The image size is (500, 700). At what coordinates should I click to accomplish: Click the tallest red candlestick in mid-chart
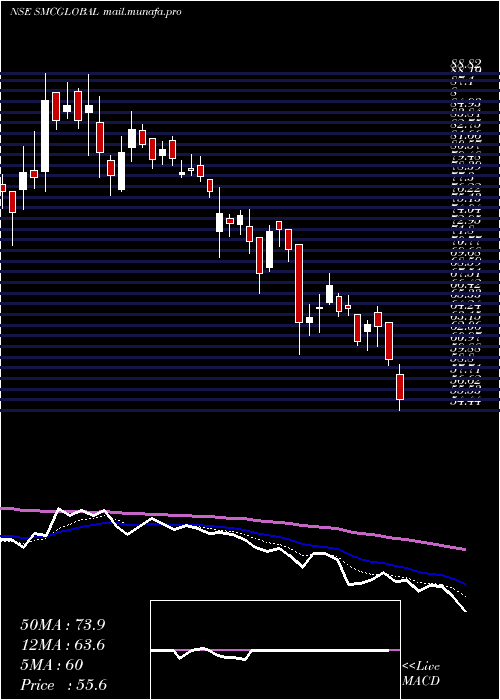click(299, 283)
